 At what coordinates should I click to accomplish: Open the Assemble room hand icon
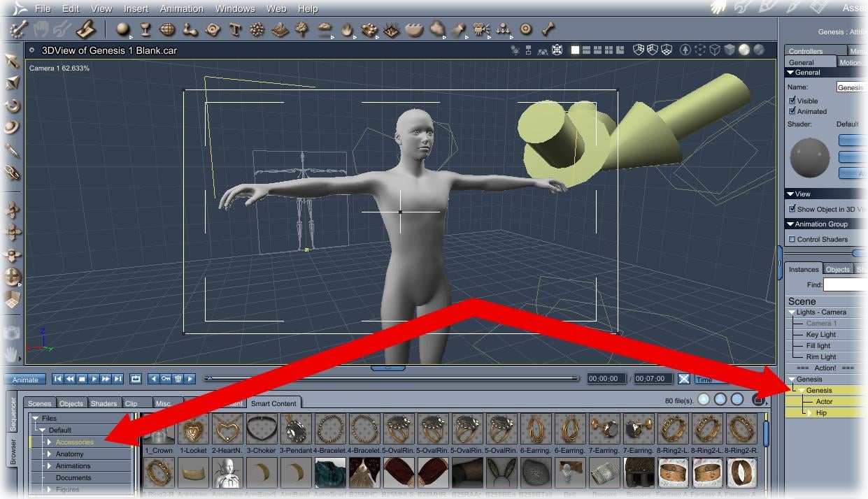click(719, 7)
